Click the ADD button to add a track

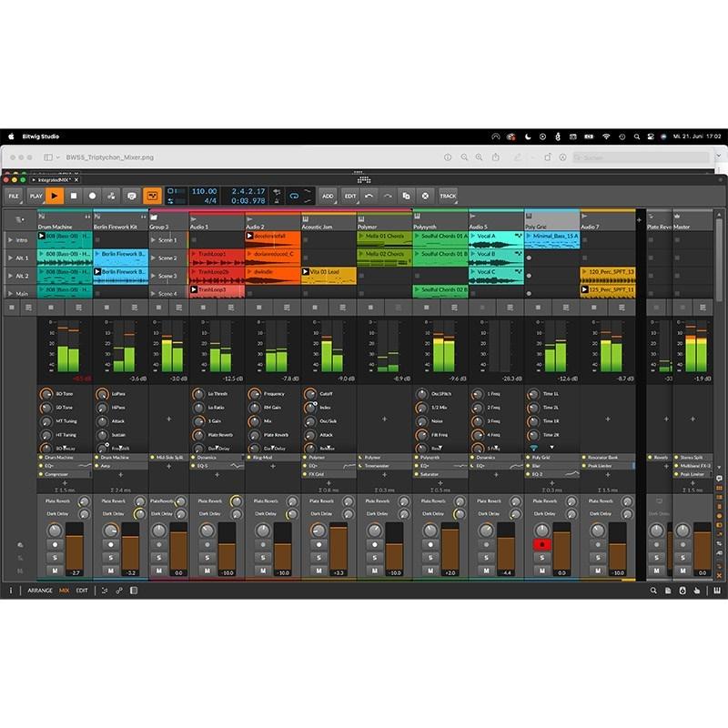pos(329,196)
